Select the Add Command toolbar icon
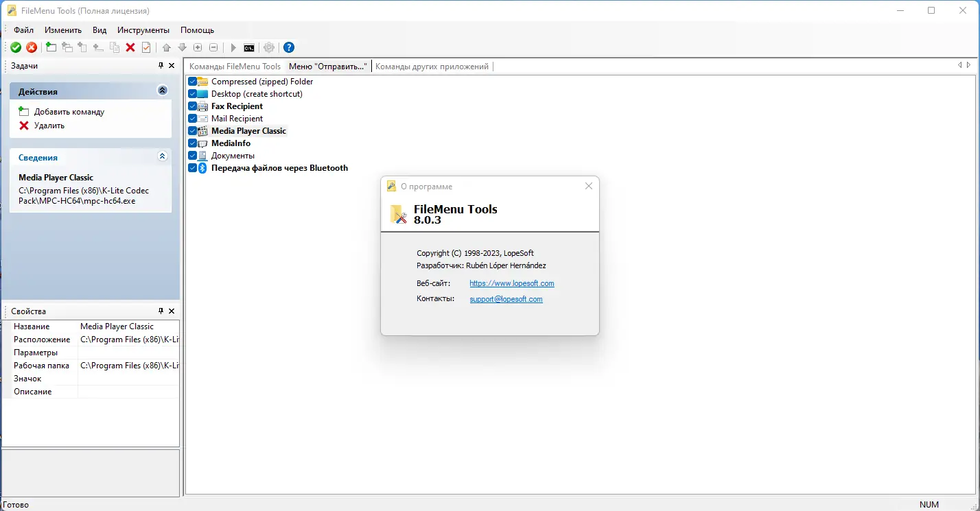Screen dimensions: 980x511 coord(50,47)
